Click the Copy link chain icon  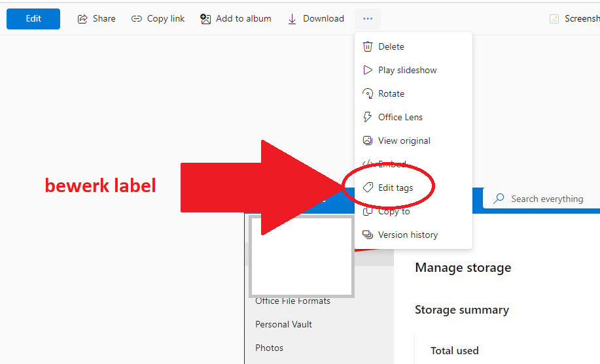coord(137,19)
